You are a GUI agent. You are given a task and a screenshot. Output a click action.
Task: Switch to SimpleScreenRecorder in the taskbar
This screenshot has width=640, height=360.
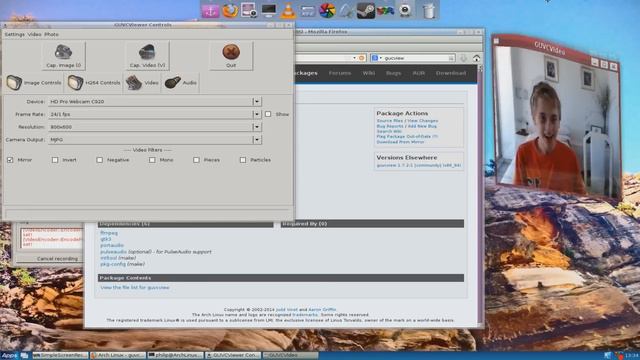60,356
